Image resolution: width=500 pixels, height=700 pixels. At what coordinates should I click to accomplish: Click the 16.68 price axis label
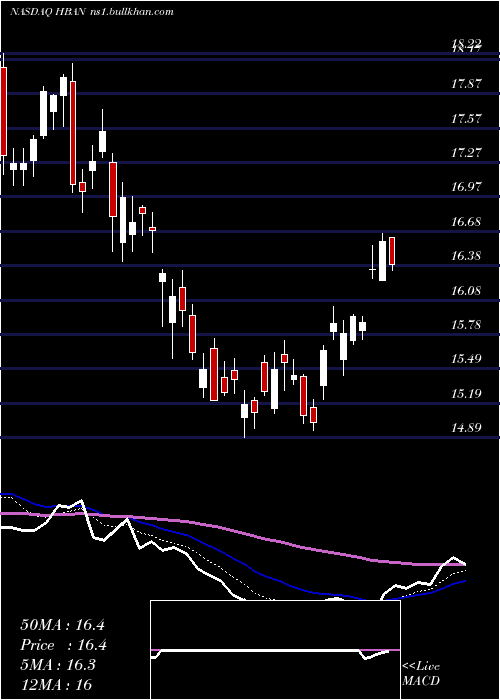[x=466, y=221]
